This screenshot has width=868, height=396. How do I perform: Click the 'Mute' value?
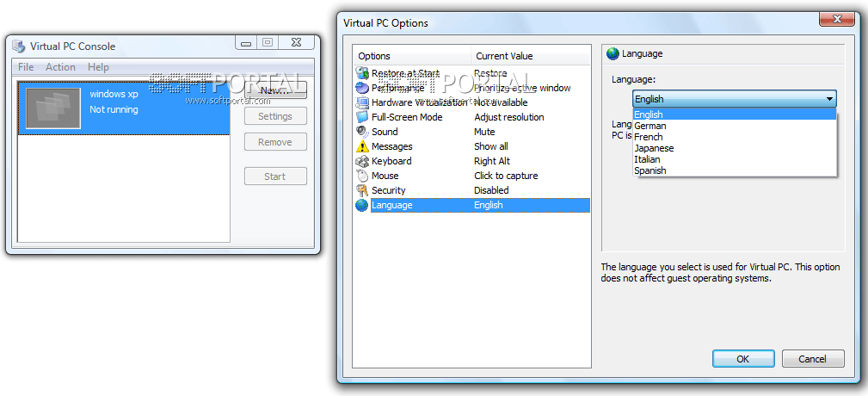(x=484, y=132)
